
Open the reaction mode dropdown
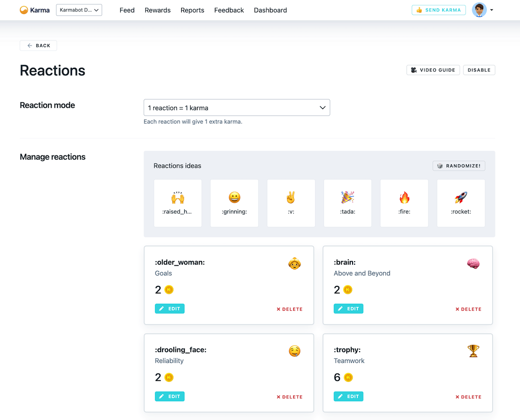coord(236,107)
